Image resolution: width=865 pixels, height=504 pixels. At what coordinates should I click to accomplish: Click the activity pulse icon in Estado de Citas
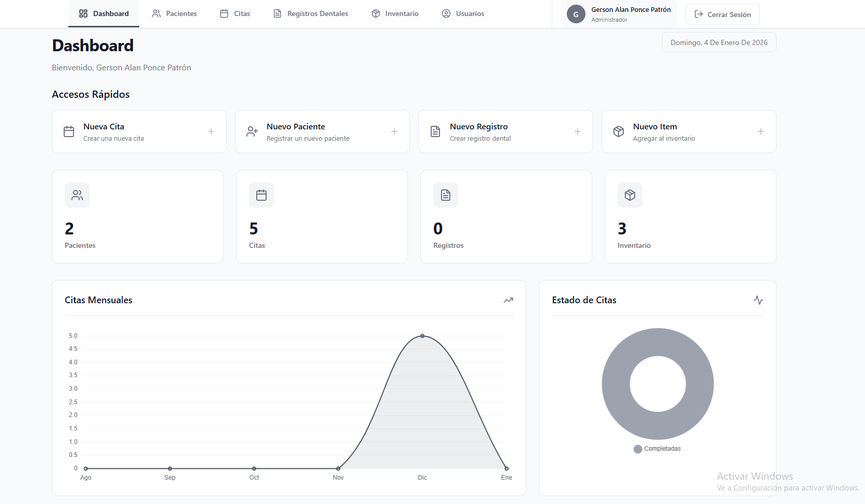pyautogui.click(x=758, y=300)
